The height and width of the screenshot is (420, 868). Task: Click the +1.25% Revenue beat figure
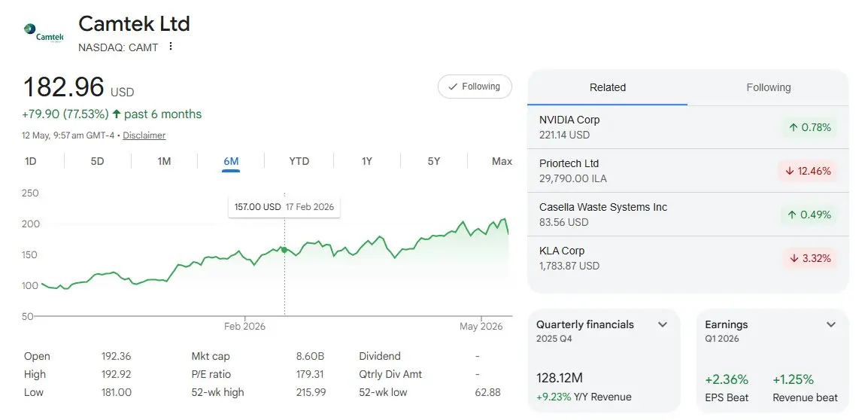pos(794,379)
